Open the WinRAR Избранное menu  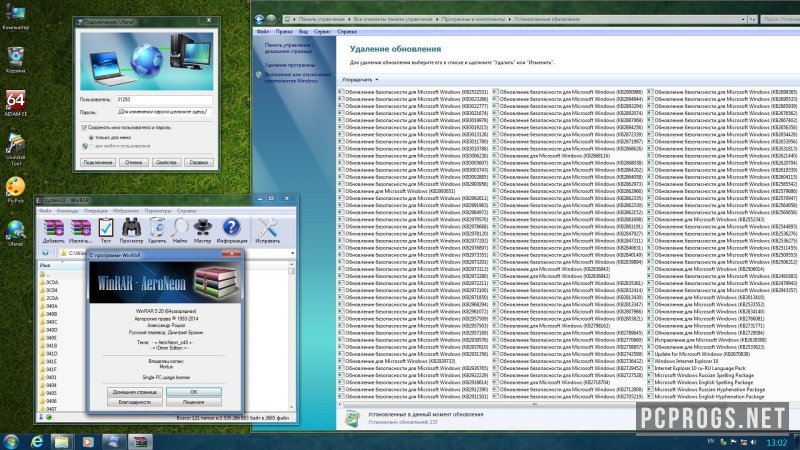[126, 211]
